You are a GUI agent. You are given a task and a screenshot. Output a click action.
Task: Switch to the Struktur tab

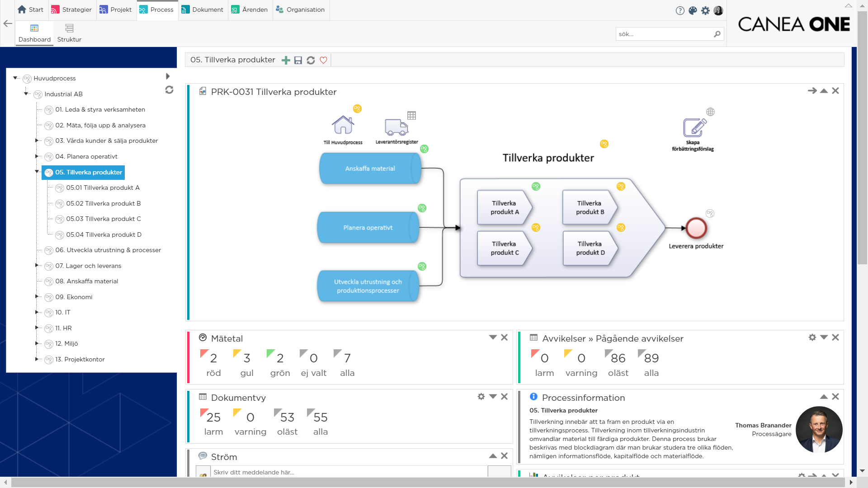[x=69, y=33]
